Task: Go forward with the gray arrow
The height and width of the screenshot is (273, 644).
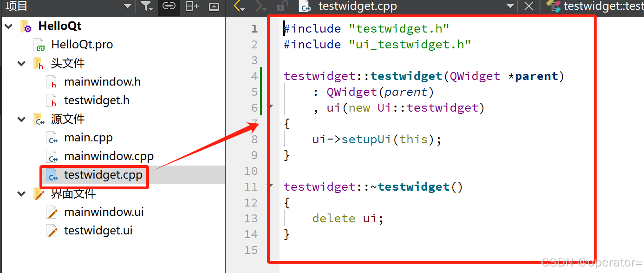Action: (261, 6)
